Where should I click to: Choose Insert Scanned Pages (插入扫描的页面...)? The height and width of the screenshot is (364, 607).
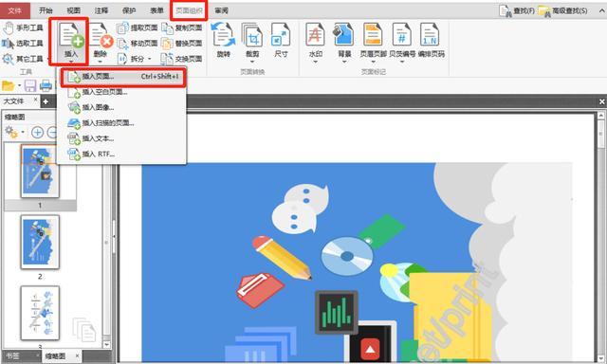tap(122, 123)
